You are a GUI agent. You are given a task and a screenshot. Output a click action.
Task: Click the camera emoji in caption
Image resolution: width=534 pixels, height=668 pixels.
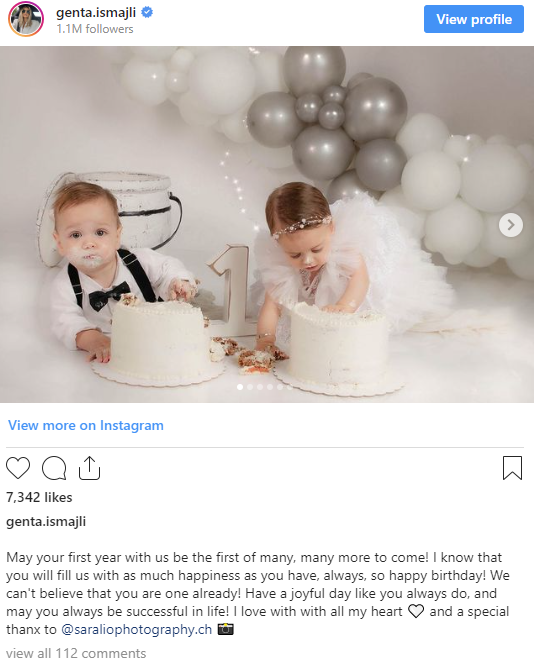(x=225, y=629)
